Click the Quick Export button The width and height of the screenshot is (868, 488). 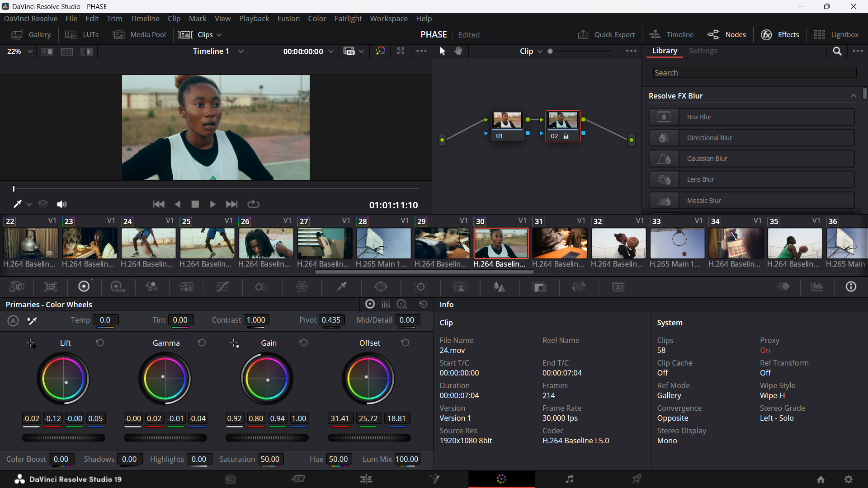click(606, 35)
